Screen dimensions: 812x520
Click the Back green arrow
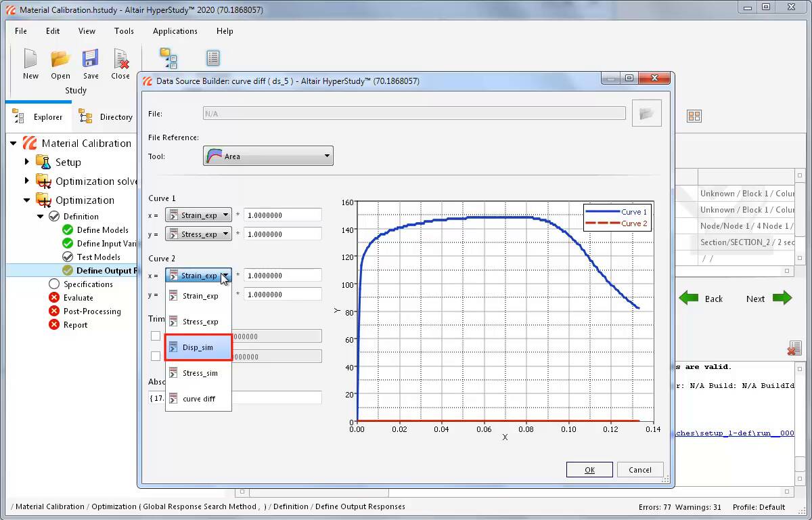click(689, 298)
